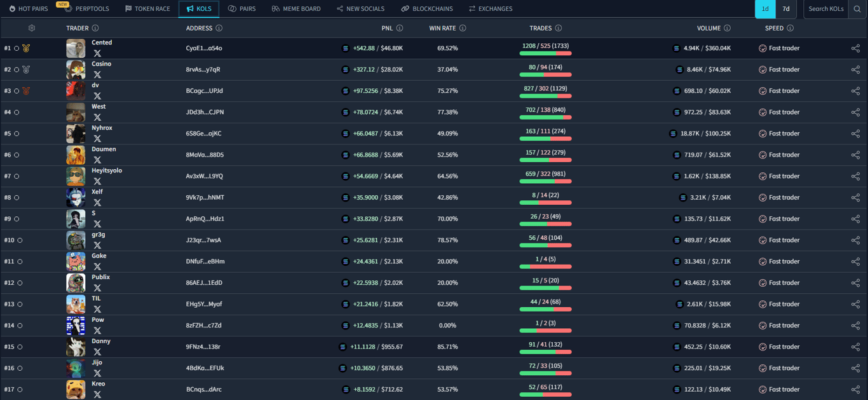Open trader name Daumen
Screen dimensions: 868x400
pos(104,149)
